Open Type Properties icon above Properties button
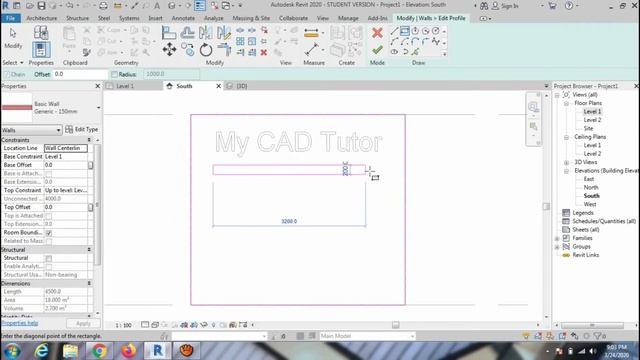 click(41, 33)
